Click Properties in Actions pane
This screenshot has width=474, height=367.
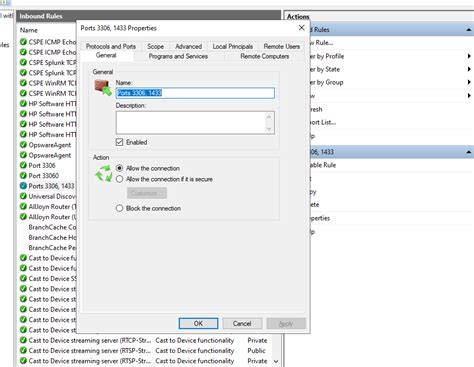[x=320, y=218]
